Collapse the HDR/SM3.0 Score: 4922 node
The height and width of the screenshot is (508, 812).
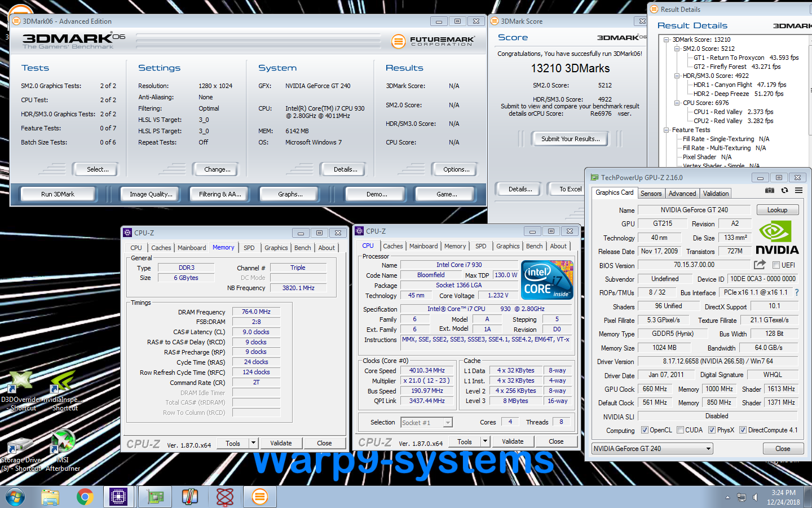(x=677, y=76)
